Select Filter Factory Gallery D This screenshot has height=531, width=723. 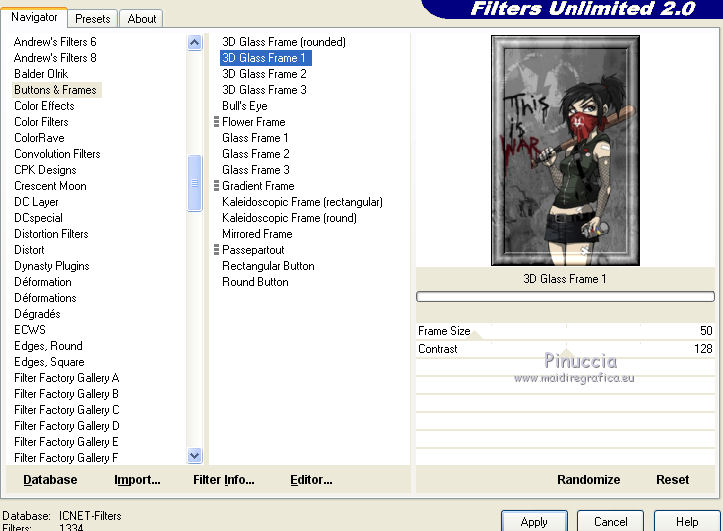[66, 426]
